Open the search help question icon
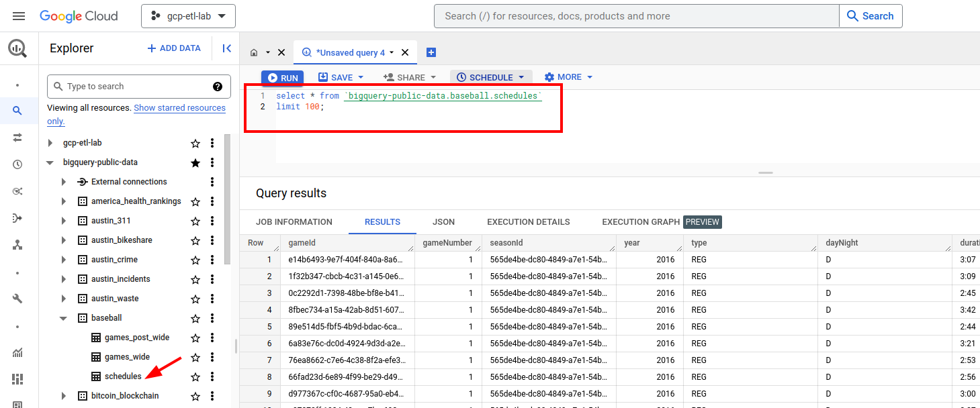 pos(218,87)
